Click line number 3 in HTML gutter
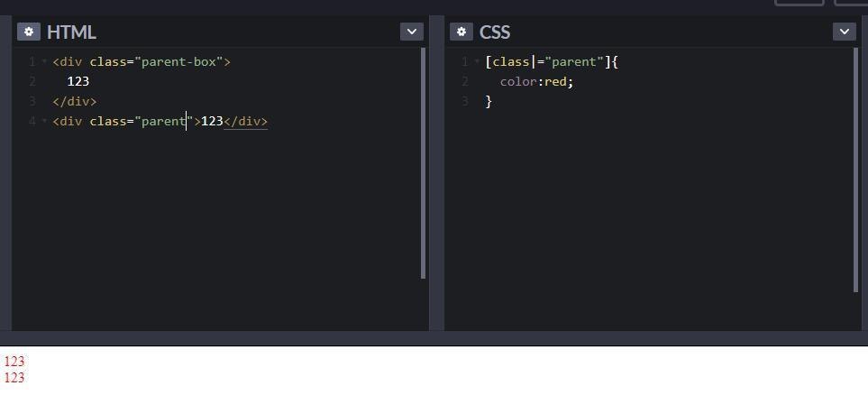 pos(33,102)
